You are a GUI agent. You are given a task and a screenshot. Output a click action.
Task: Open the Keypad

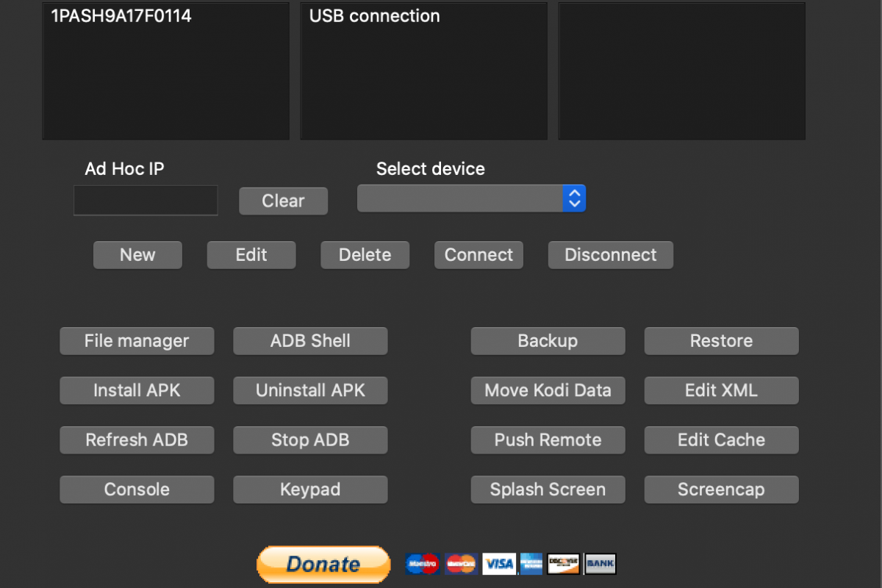(310, 490)
